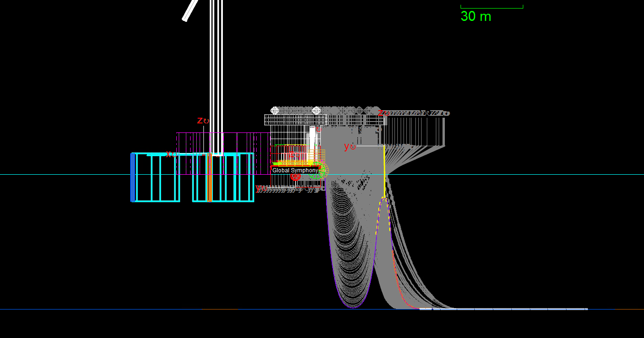Click red x axis marker on cyan structure
The width and height of the screenshot is (644, 338).
[x=169, y=154]
